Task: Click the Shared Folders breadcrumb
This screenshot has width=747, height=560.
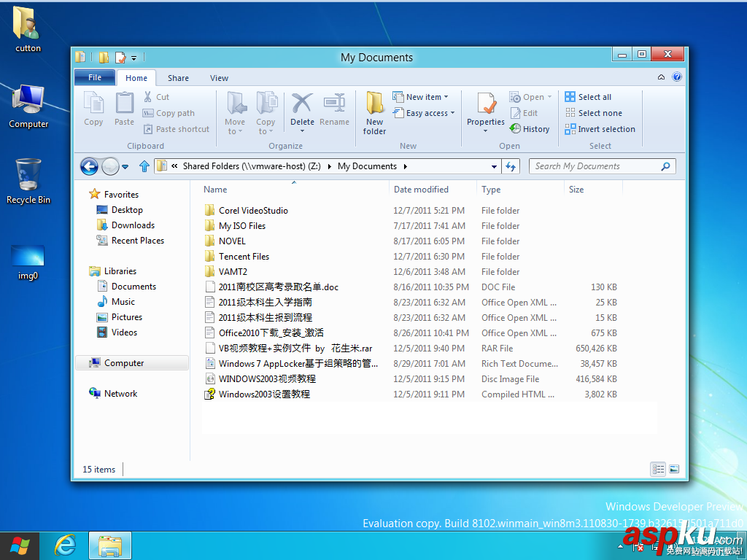Action: pos(252,166)
